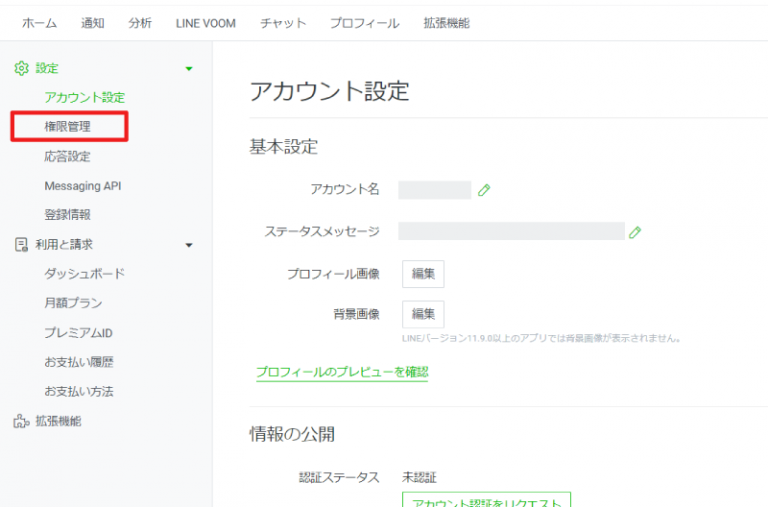Collapse the 利用と請求 section arrow

point(189,245)
